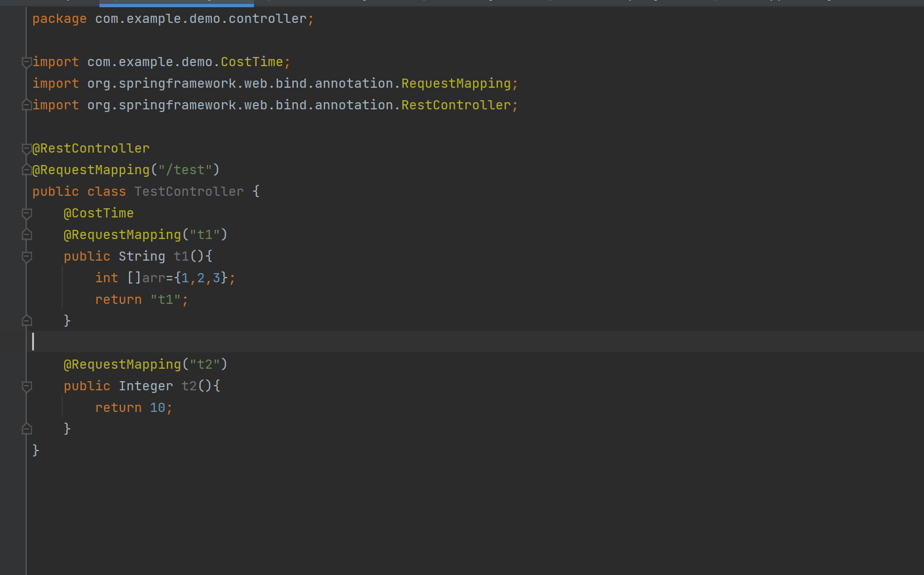Screen dimensions: 924x575
Task: Click the number 10 in return statement
Action: 158,407
